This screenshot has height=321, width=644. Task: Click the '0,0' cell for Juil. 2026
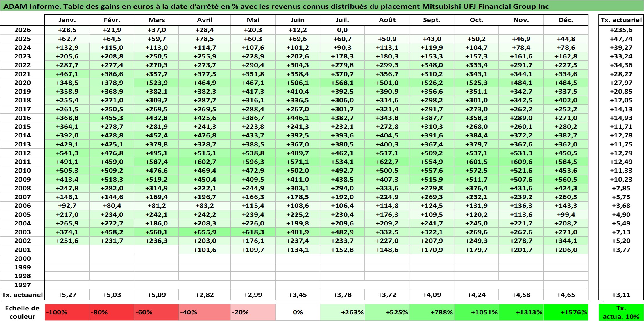342,30
